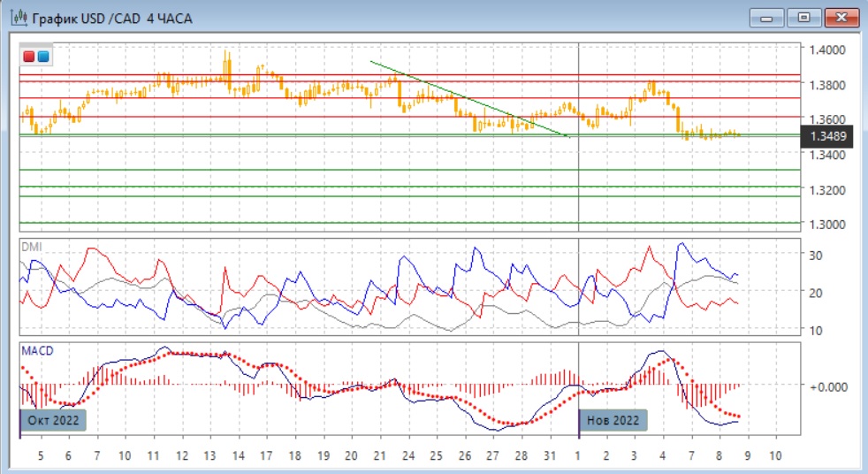The image size is (868, 474).
Task: Select the DMI indicator label
Action: pyautogui.click(x=31, y=248)
